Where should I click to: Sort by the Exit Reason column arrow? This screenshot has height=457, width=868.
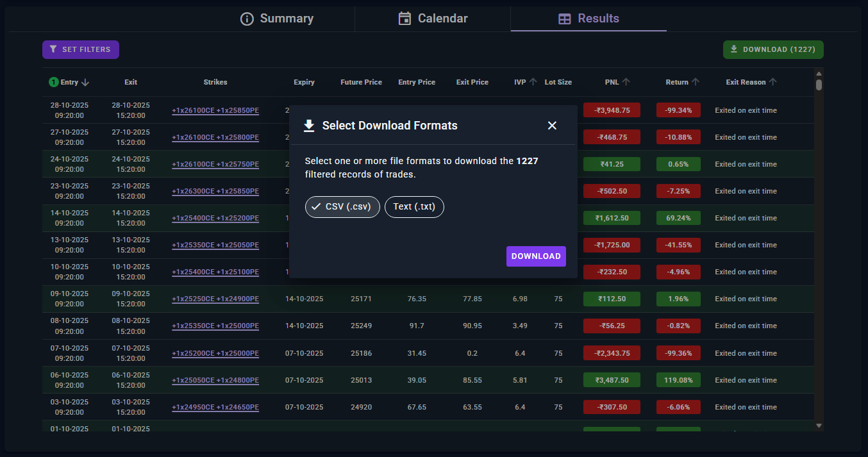[772, 82]
